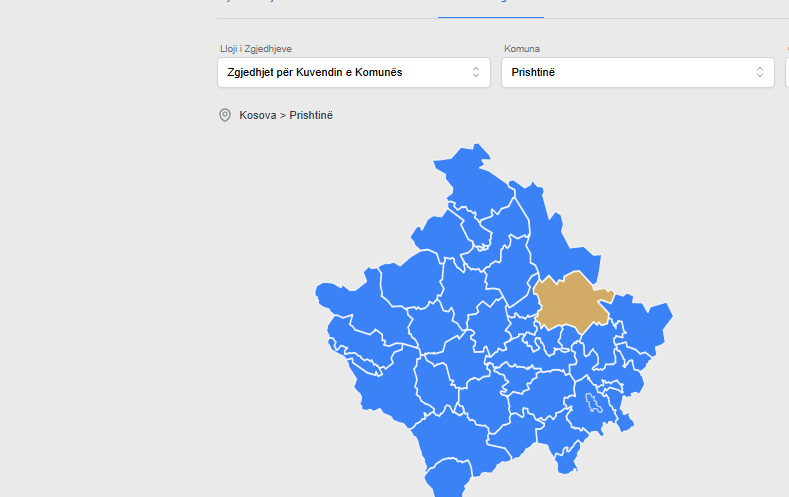Select the southernmost tip municipality on the map
The width and height of the screenshot is (789, 497).
tap(447, 482)
